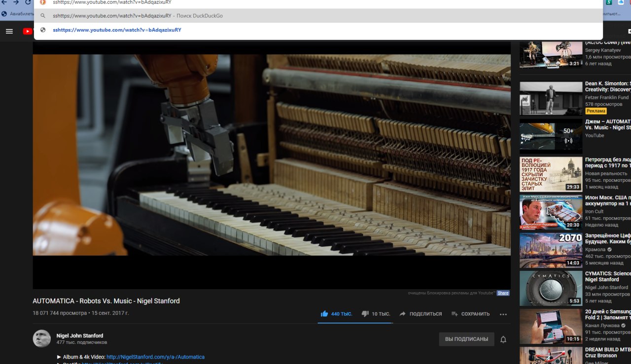Screen dimensions: 631x364
Task: Go back with the browser back arrow
Action: (x=4, y=2)
